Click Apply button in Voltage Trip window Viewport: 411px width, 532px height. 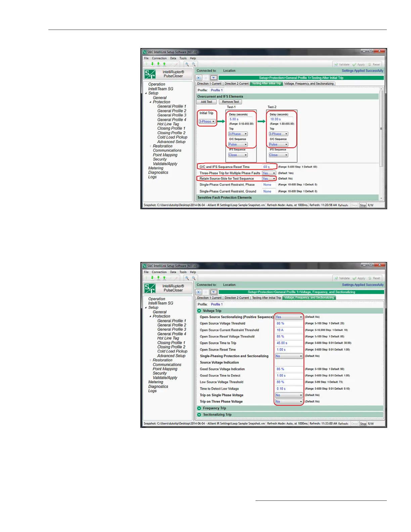(x=359, y=278)
